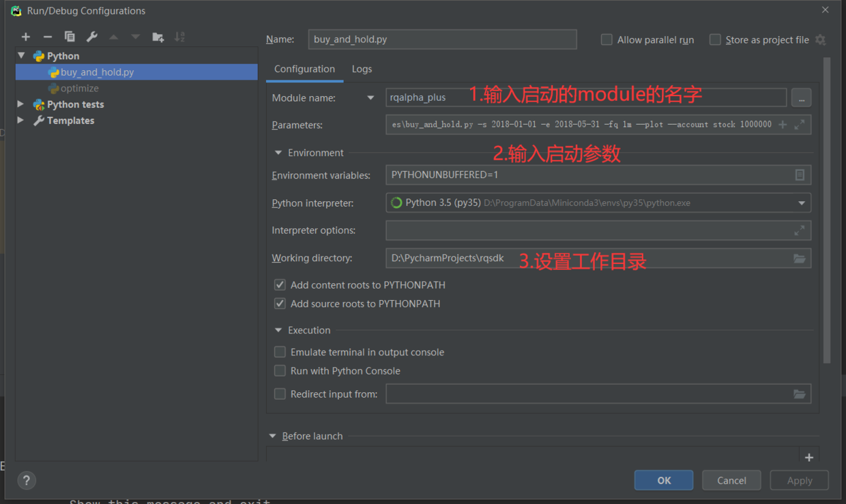
Task: Enable Allow parallel run
Action: (607, 40)
